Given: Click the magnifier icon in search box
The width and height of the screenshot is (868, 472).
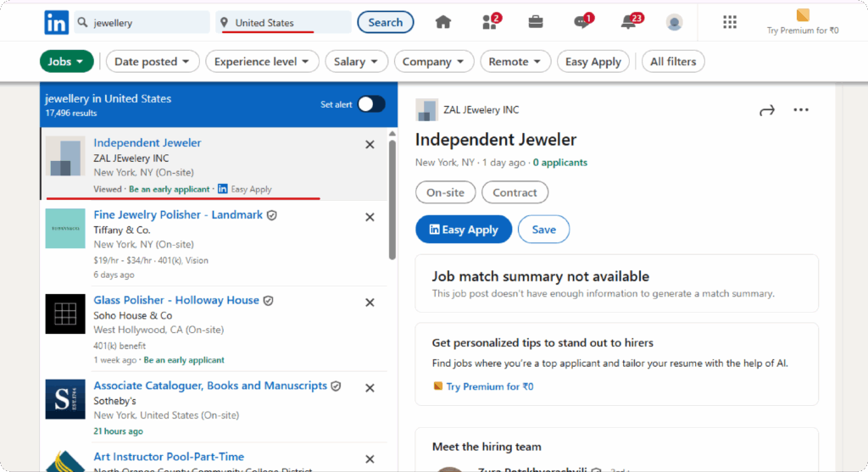Looking at the screenshot, I should 82,22.
